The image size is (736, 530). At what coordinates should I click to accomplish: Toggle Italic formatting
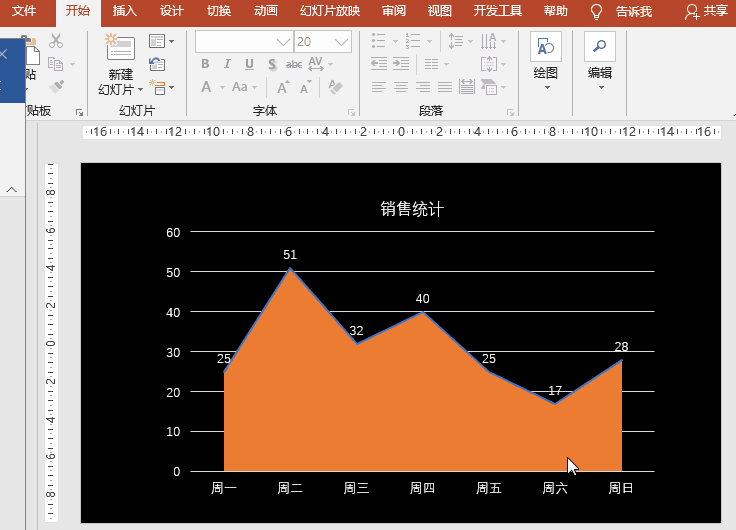click(x=227, y=64)
